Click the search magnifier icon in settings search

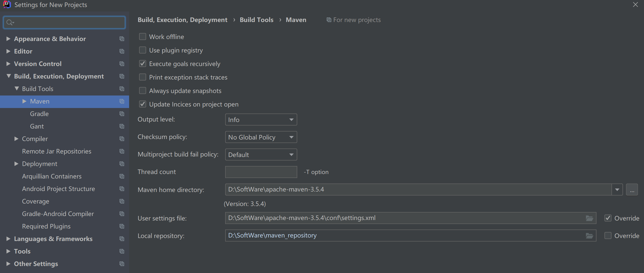pyautogui.click(x=10, y=22)
